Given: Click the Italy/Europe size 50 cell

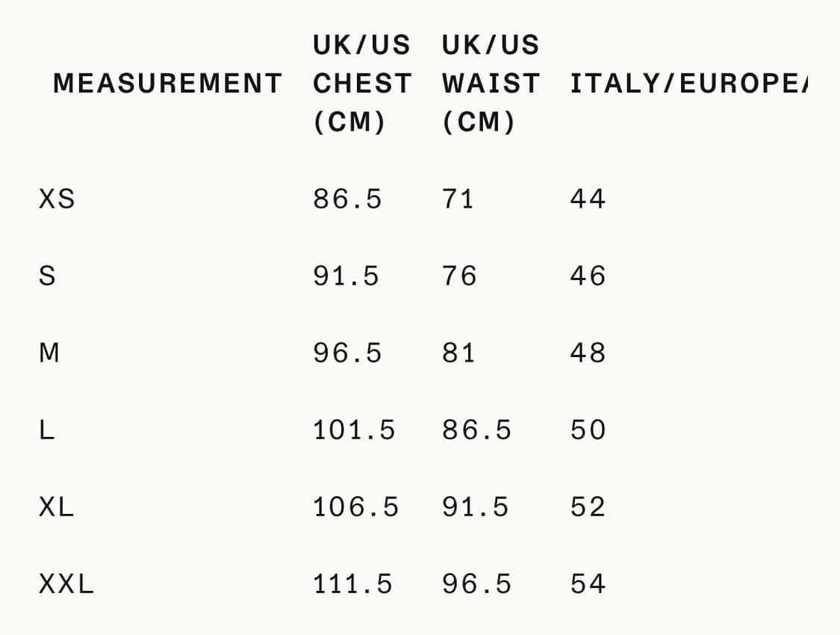Looking at the screenshot, I should pos(588,430).
